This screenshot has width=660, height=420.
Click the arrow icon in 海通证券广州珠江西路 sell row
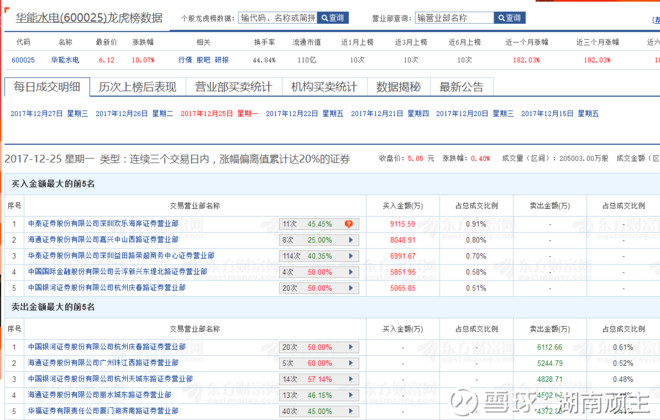tap(349, 362)
